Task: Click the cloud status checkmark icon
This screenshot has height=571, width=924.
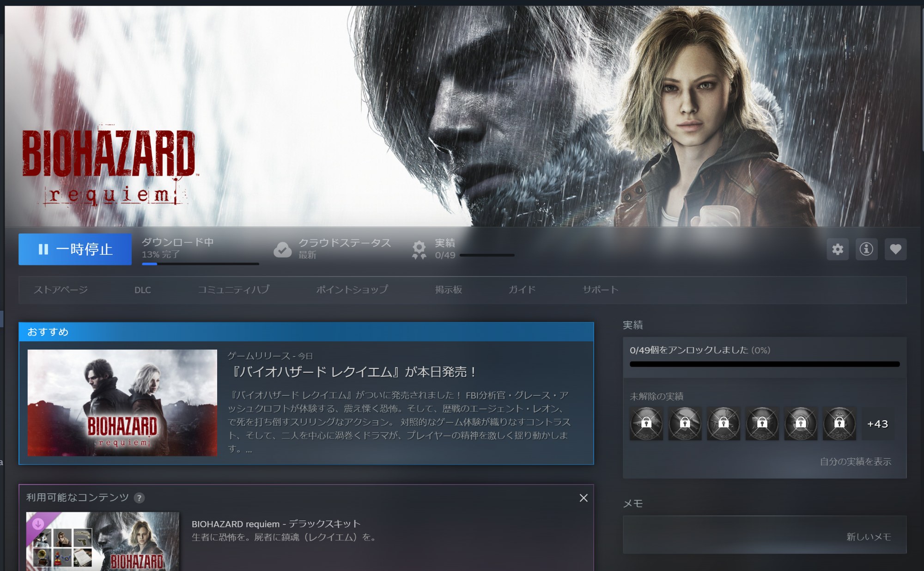Action: point(282,250)
